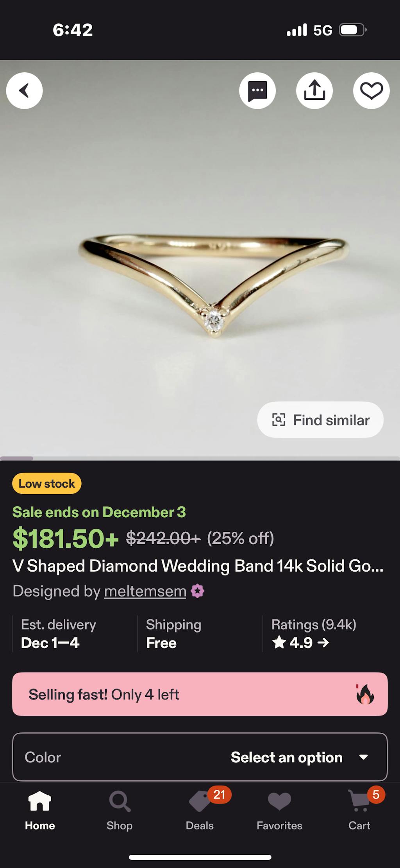Viewport: 400px width, 868px height.
Task: Tap the Star Seller badge icon
Action: click(197, 591)
